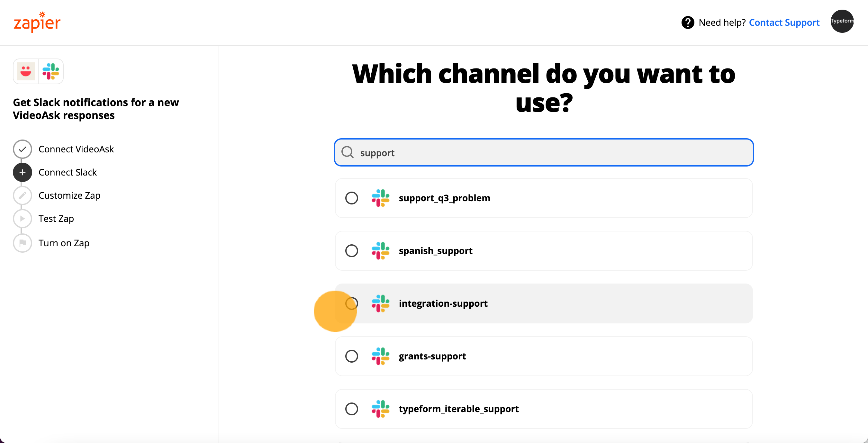Select the typeform_iterable_support radio button
868x443 pixels.
(x=351, y=409)
